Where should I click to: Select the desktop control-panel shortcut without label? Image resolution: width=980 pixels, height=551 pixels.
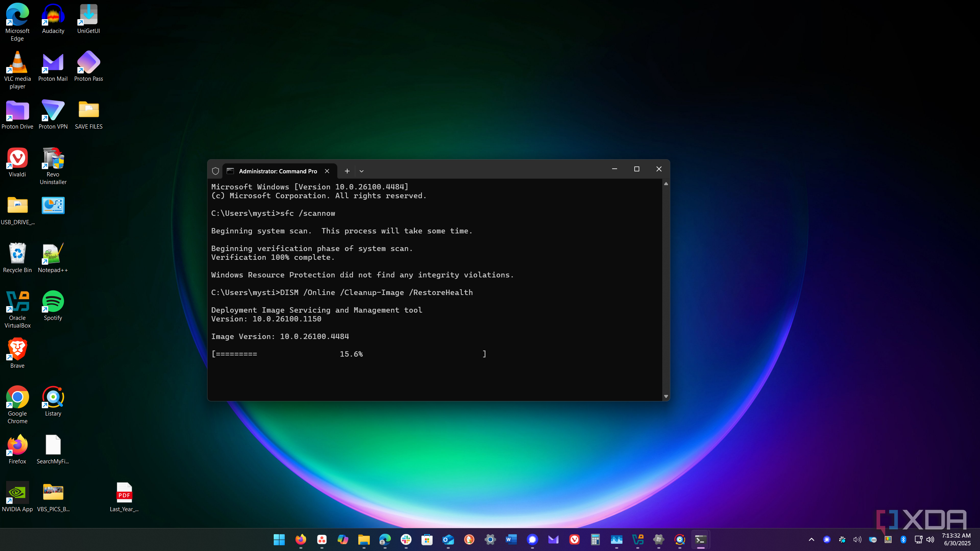click(53, 205)
